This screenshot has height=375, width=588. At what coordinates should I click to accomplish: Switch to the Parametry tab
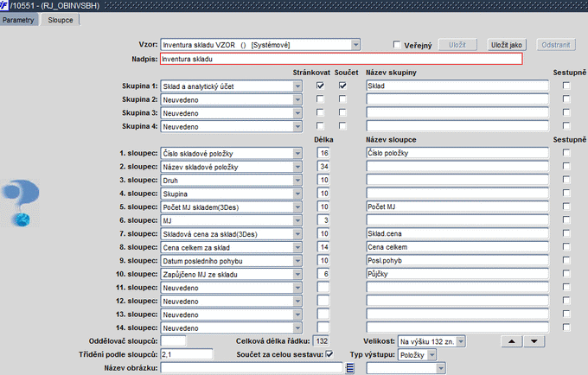point(20,18)
